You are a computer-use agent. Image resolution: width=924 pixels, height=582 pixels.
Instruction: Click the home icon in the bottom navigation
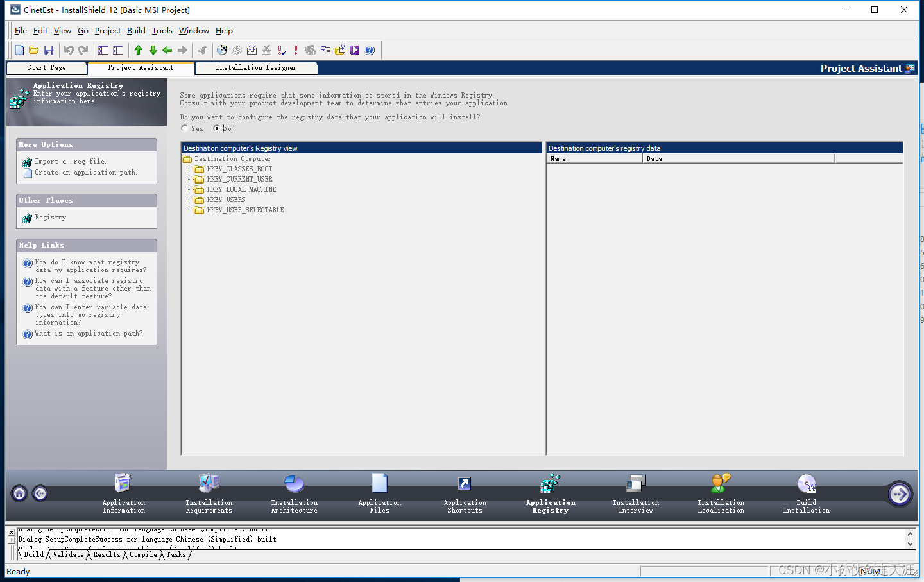pos(19,493)
